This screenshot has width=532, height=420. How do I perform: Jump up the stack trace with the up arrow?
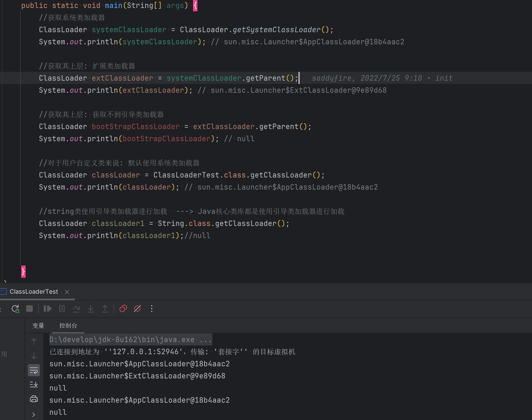pyautogui.click(x=34, y=342)
